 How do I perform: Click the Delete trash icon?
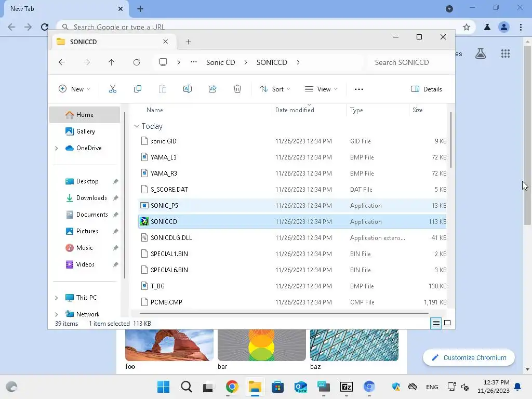[237, 89]
